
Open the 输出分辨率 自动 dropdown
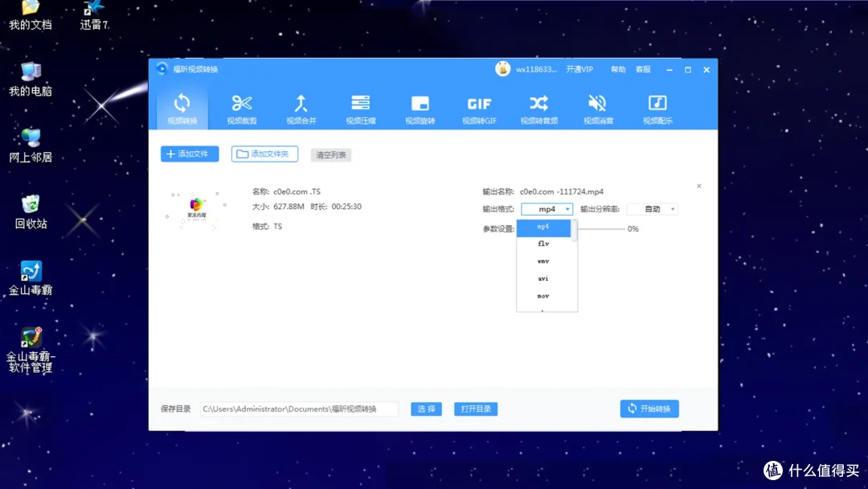652,209
